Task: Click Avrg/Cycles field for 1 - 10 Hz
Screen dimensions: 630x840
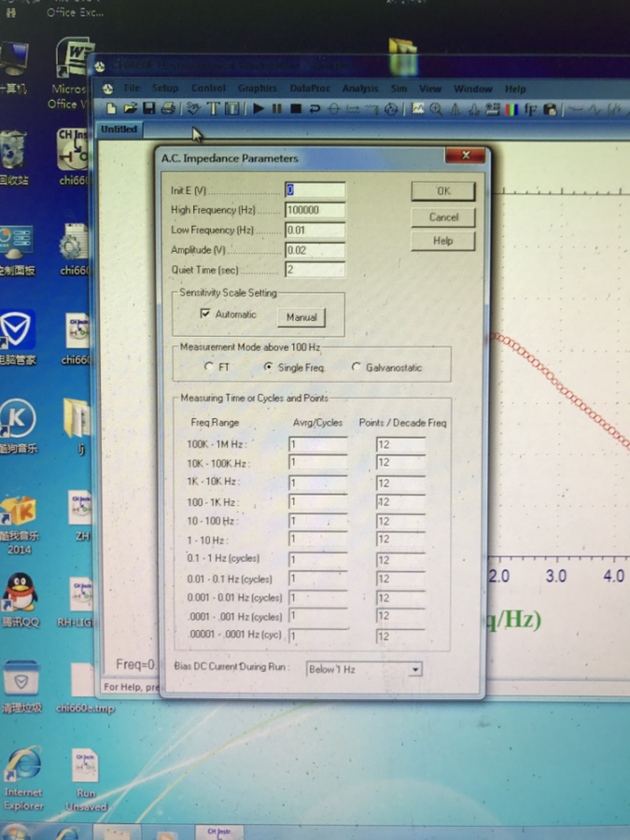Action: 318,539
